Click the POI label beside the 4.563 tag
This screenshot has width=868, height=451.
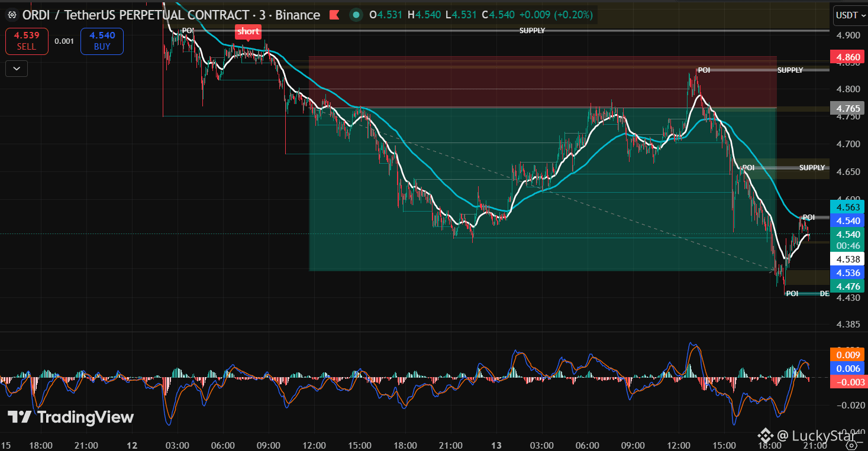coord(809,218)
